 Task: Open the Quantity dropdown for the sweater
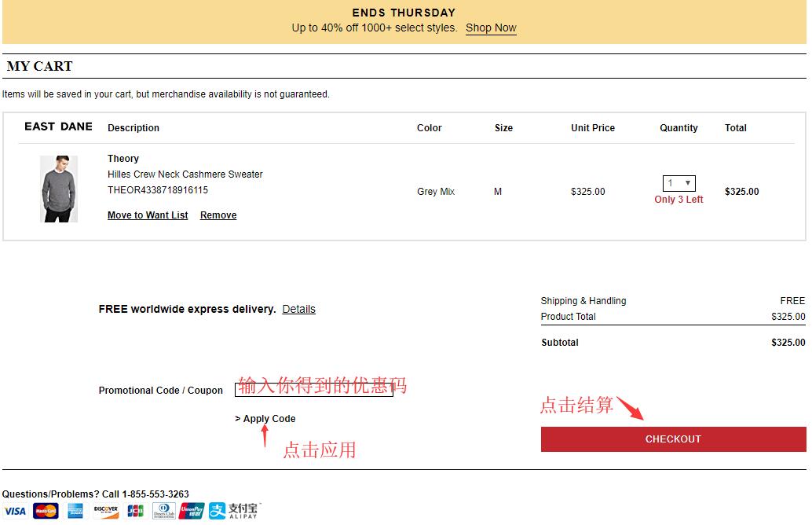(x=678, y=183)
